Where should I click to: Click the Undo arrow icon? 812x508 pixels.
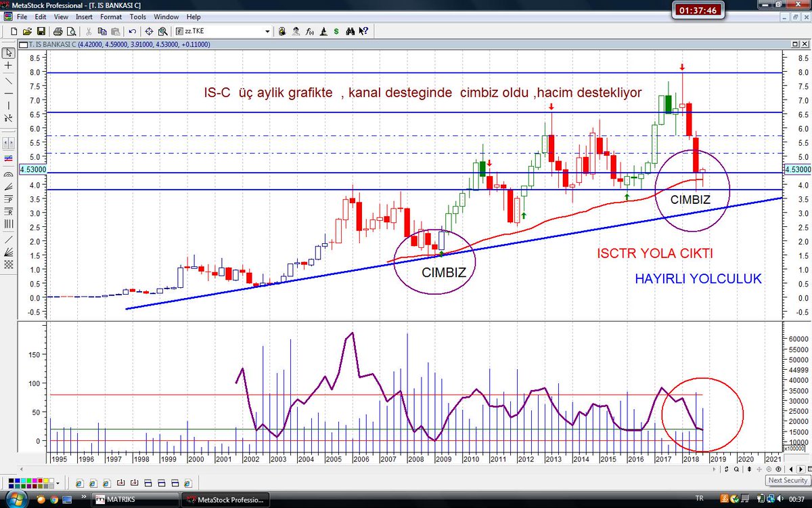click(133, 31)
